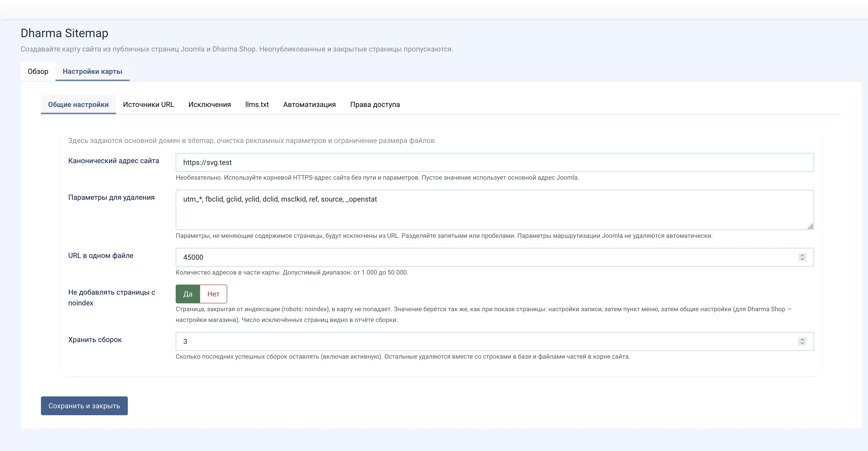Click the description starting with Здесь задаются основной домен

coord(252,141)
